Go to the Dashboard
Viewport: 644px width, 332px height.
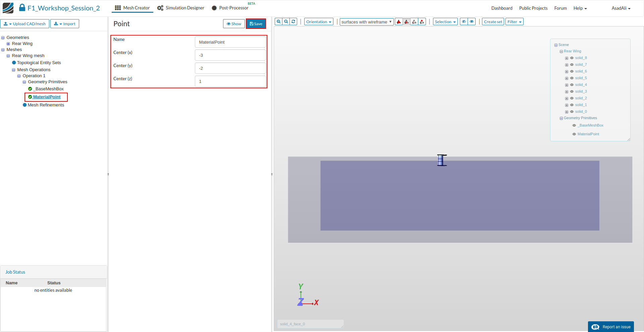(502, 8)
